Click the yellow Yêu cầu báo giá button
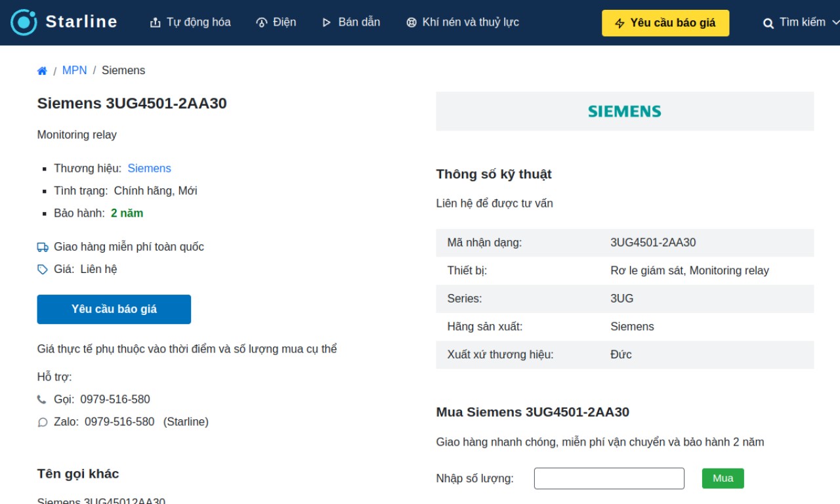840x504 pixels. pyautogui.click(x=665, y=23)
